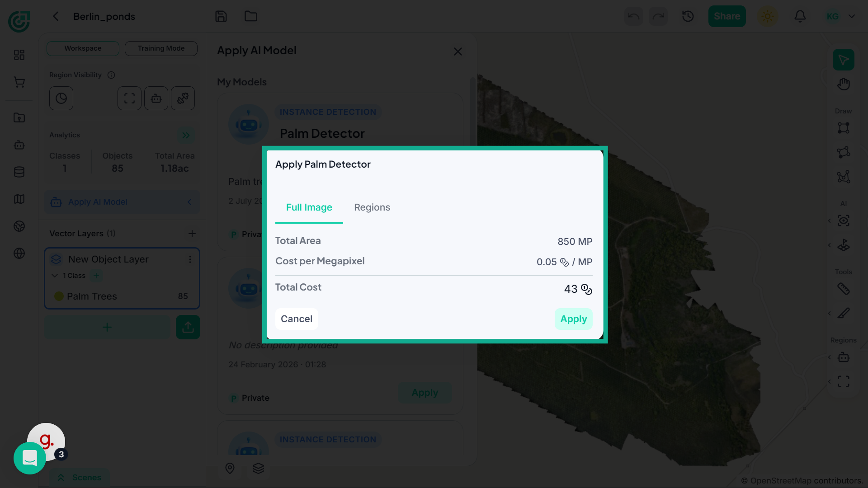Open the map layers stack icon
This screenshot has height=488, width=868.
click(258, 469)
